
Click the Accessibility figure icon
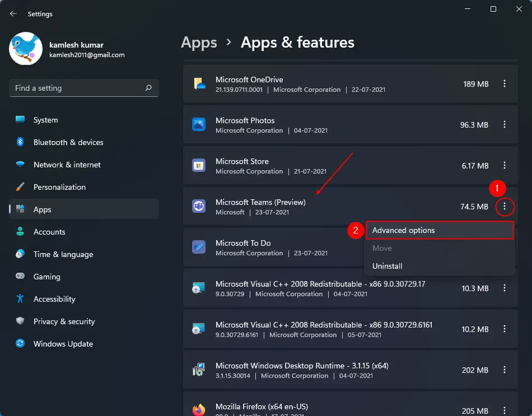pyautogui.click(x=20, y=298)
